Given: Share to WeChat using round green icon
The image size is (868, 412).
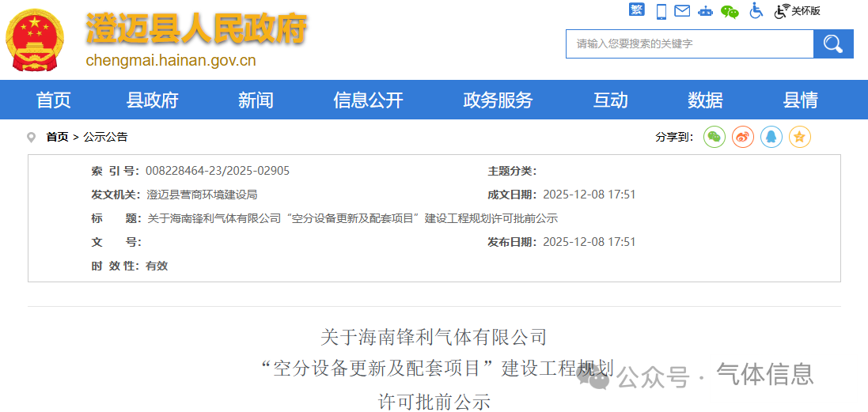Looking at the screenshot, I should click(x=714, y=137).
